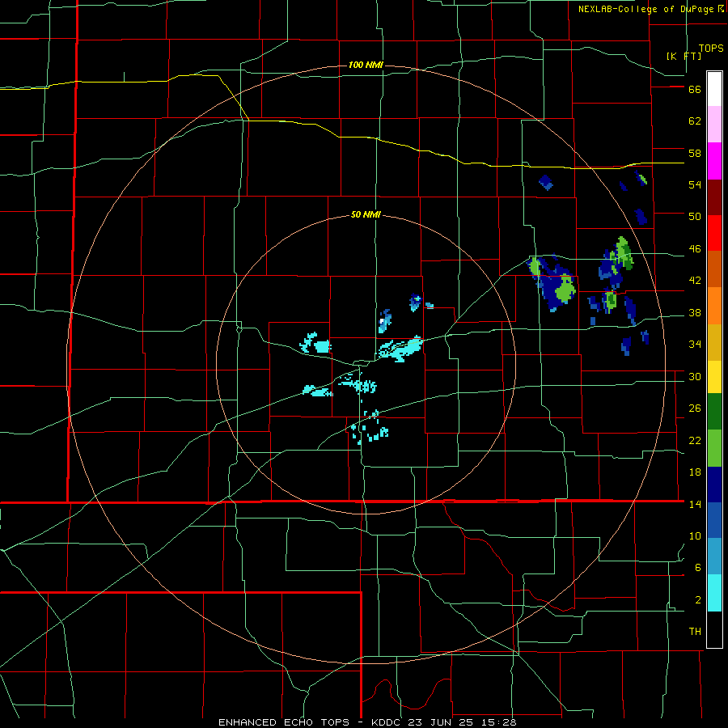Select the bright red legend swatch
728x728 pixels.
[714, 233]
